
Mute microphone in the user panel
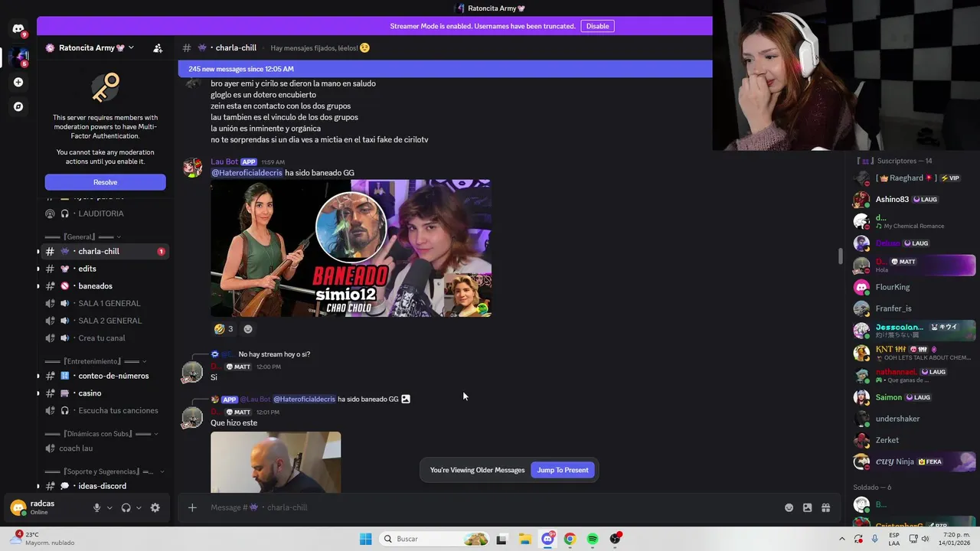point(96,507)
